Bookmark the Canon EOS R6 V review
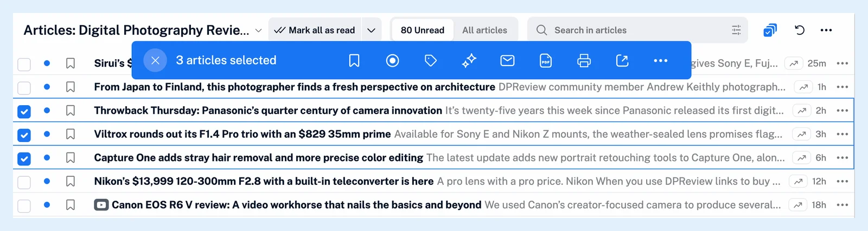Screen dimensions: 868x231 click(x=71, y=205)
